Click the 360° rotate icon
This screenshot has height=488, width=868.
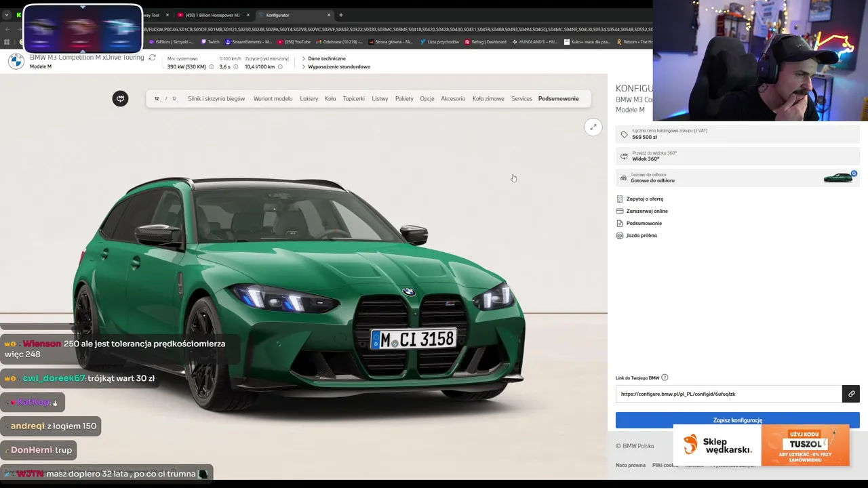tap(624, 156)
